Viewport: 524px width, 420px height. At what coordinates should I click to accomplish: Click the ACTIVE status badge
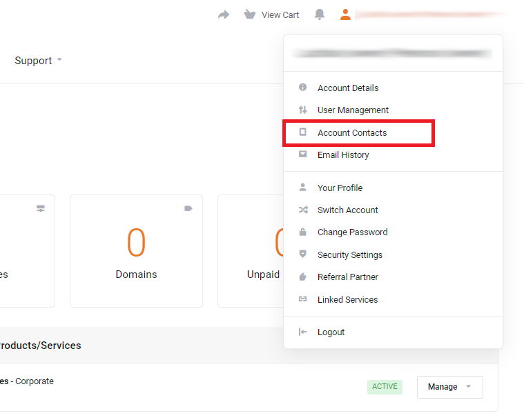385,387
